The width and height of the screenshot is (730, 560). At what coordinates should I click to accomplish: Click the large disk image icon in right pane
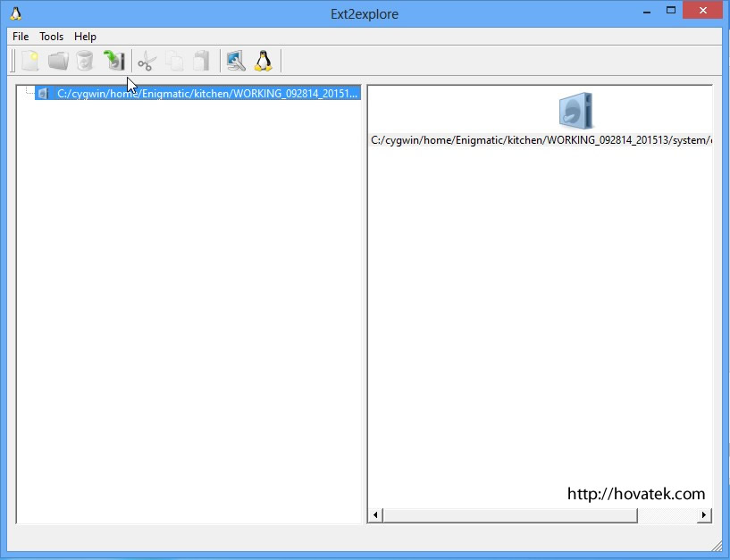click(x=575, y=112)
